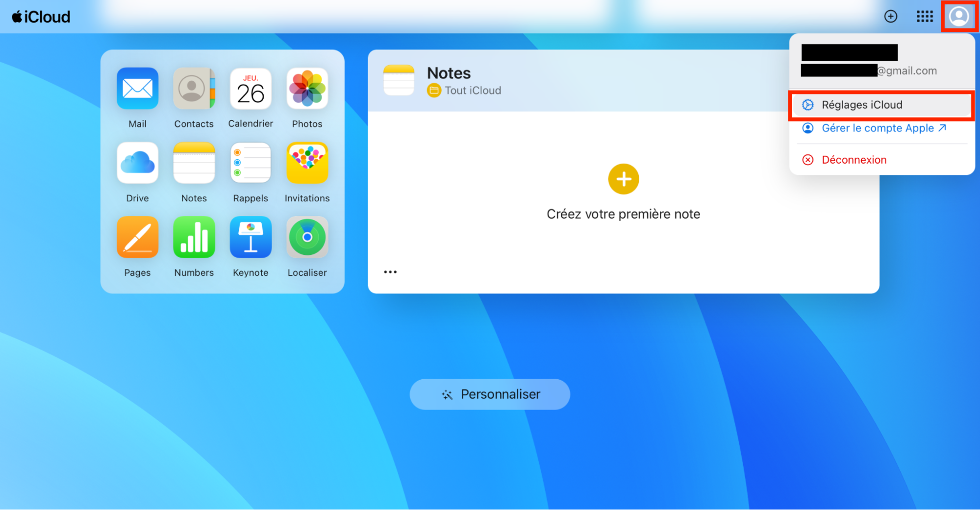Open the Numbers app icon
The height and width of the screenshot is (510, 980).
[194, 237]
